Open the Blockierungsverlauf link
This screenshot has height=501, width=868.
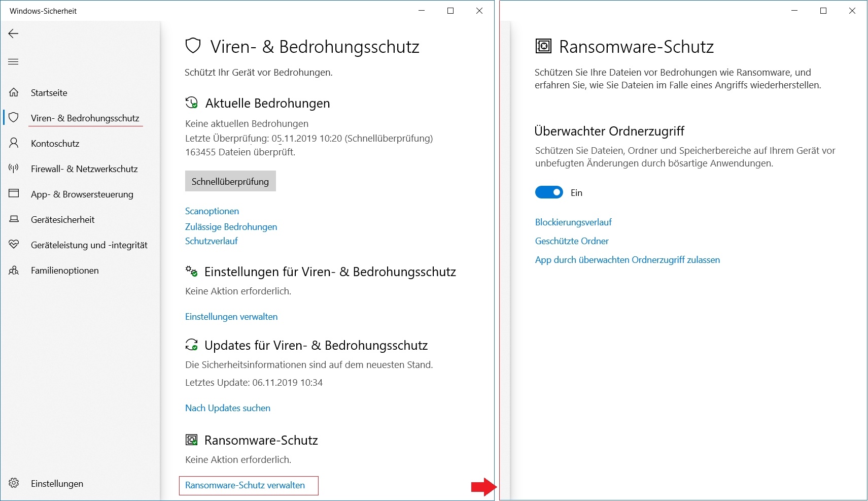(x=573, y=222)
